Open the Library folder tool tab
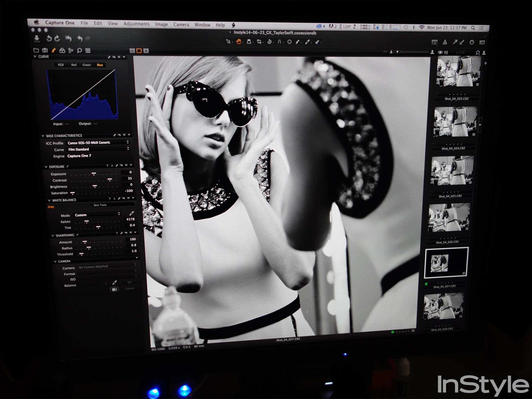Viewport: 532px width, 399px height. [36, 50]
